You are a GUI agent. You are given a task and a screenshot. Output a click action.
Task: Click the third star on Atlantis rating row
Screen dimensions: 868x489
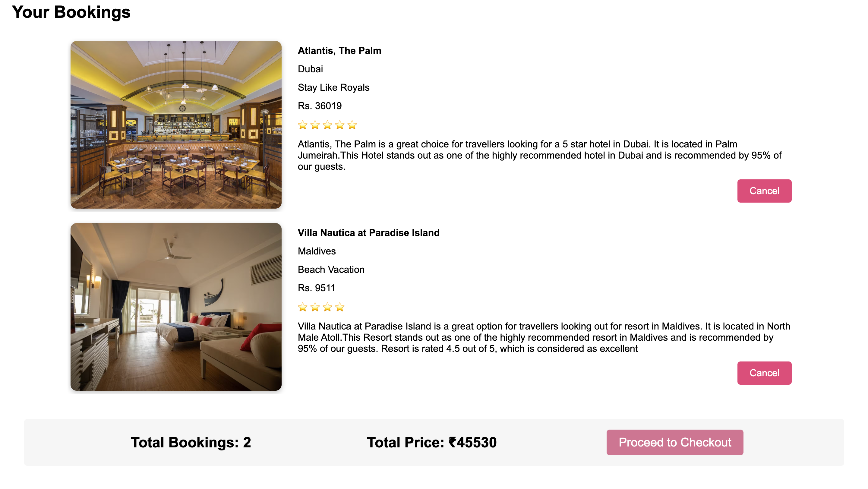[x=327, y=125]
